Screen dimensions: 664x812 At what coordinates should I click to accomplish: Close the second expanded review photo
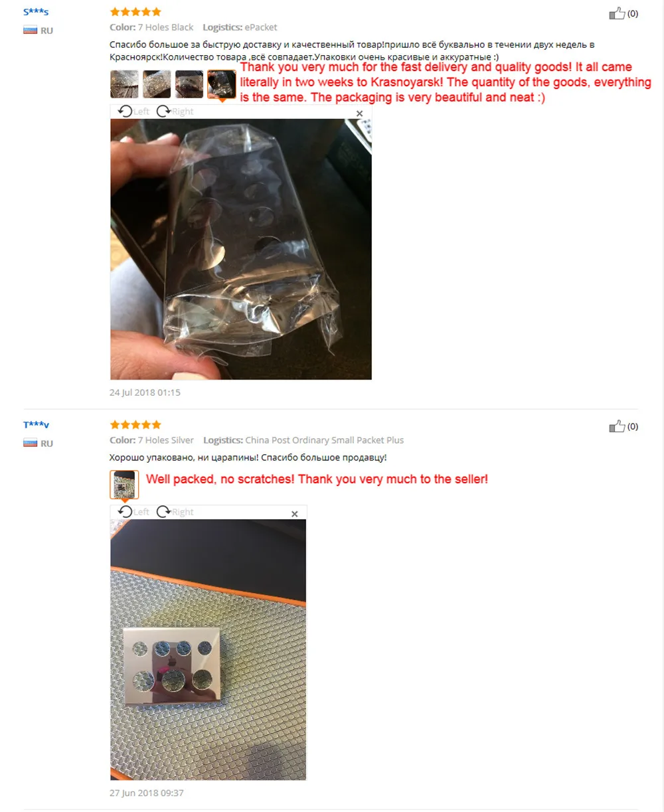click(295, 514)
